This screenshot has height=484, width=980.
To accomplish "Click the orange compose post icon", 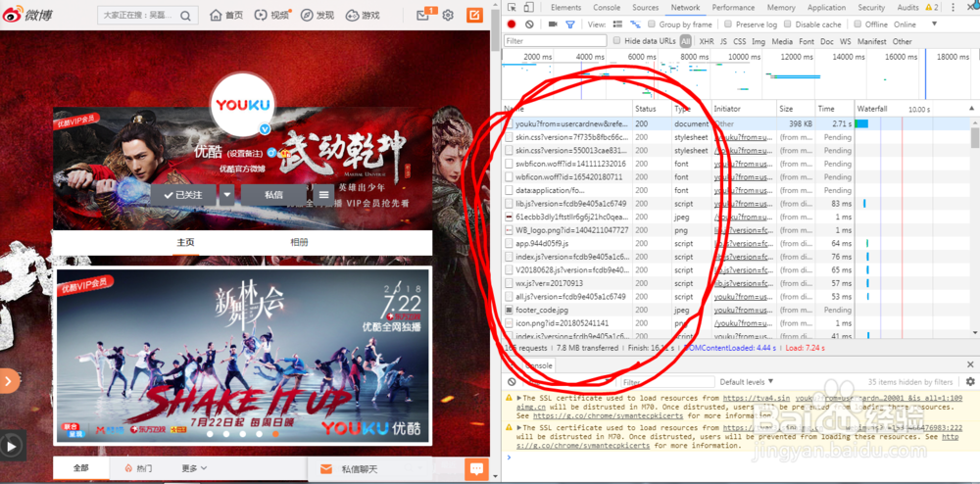I will [474, 15].
